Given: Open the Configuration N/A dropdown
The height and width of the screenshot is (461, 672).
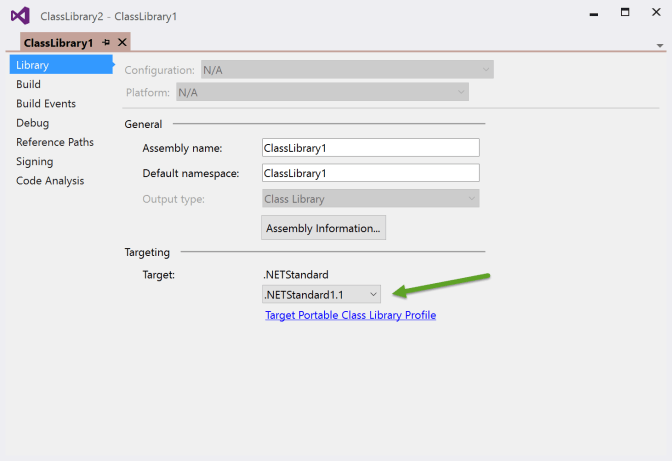Looking at the screenshot, I should (x=347, y=70).
